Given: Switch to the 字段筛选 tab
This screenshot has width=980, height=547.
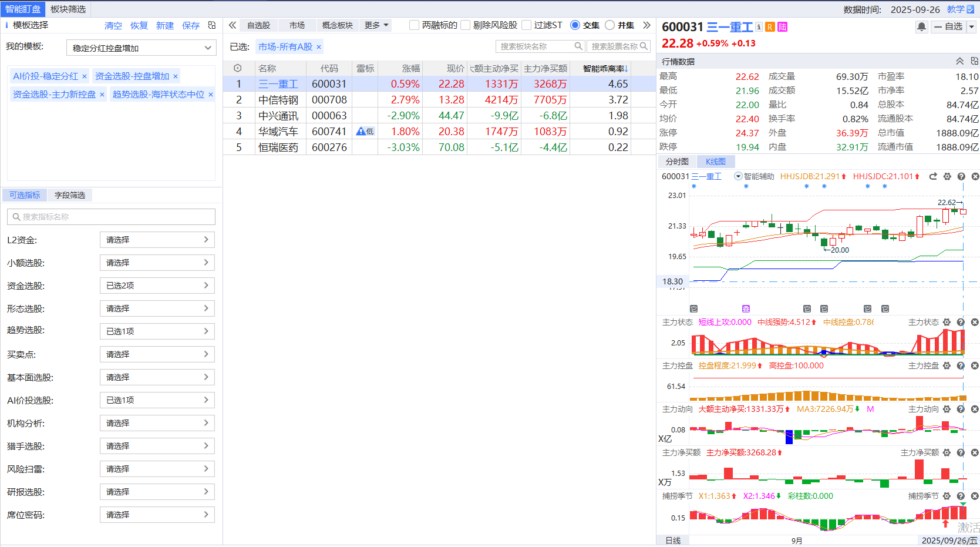Looking at the screenshot, I should (x=70, y=195).
